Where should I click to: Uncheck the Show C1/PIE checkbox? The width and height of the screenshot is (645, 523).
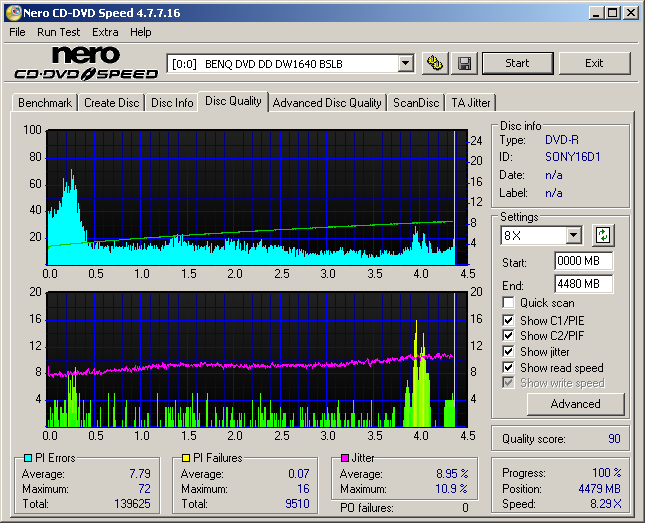(509, 320)
